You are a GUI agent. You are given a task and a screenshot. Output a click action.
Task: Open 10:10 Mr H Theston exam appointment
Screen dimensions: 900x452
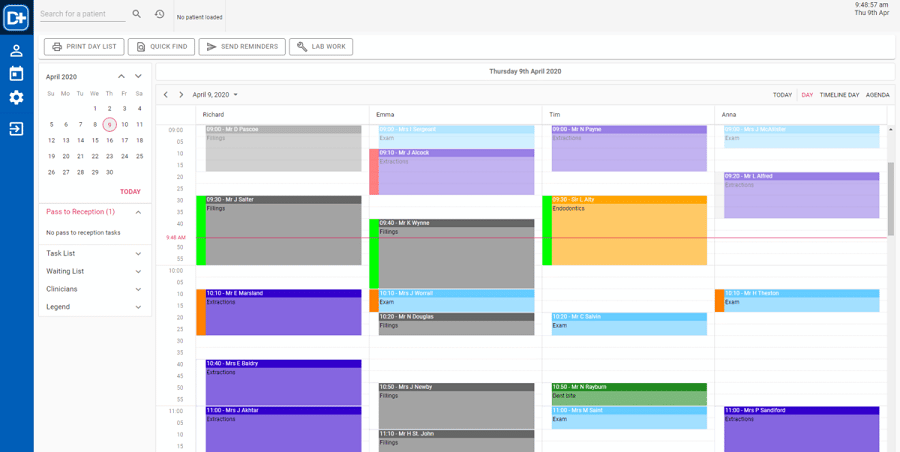(801, 301)
